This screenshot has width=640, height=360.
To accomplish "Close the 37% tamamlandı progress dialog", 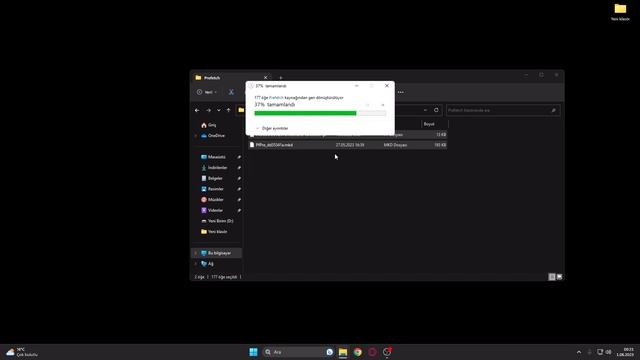I will point(387,86).
